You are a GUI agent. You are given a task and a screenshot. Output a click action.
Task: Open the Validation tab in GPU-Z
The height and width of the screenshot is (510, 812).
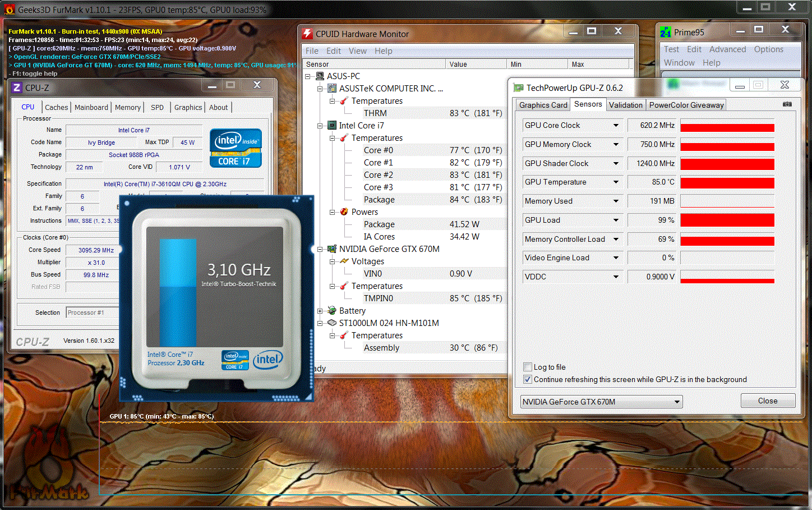click(x=626, y=105)
